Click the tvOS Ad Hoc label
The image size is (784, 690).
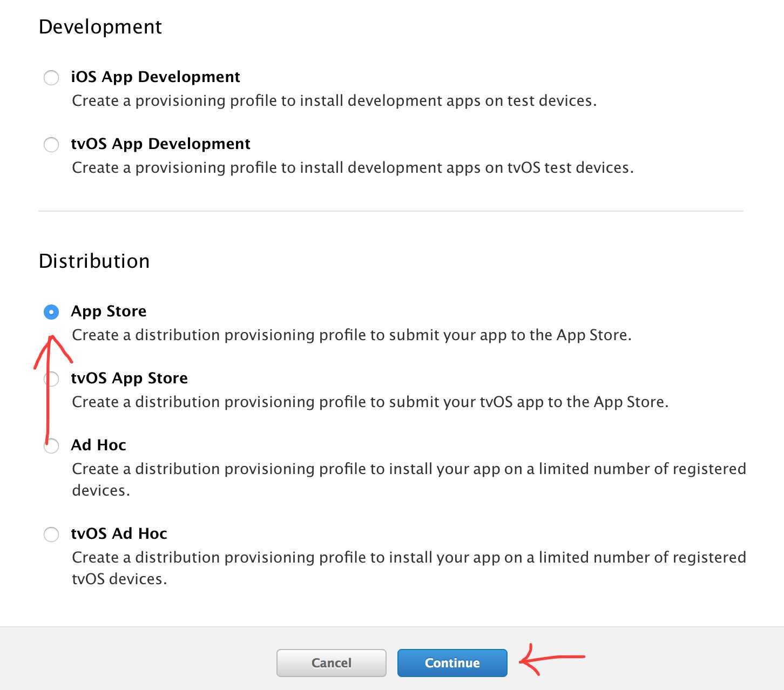tap(119, 533)
